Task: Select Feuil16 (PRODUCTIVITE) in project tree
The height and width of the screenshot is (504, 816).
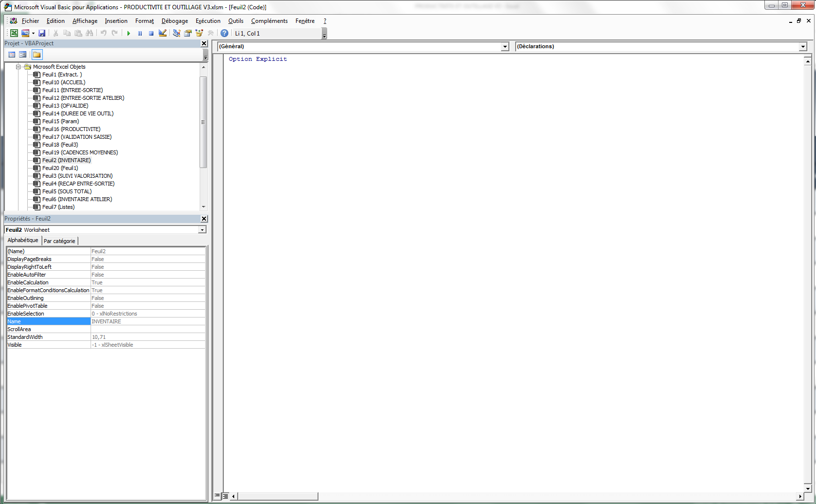Action: 72,129
